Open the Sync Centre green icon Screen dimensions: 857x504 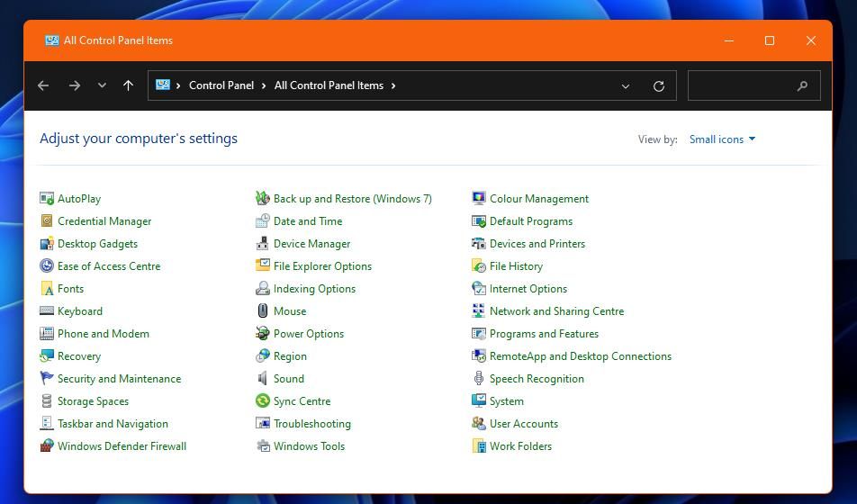coord(263,400)
